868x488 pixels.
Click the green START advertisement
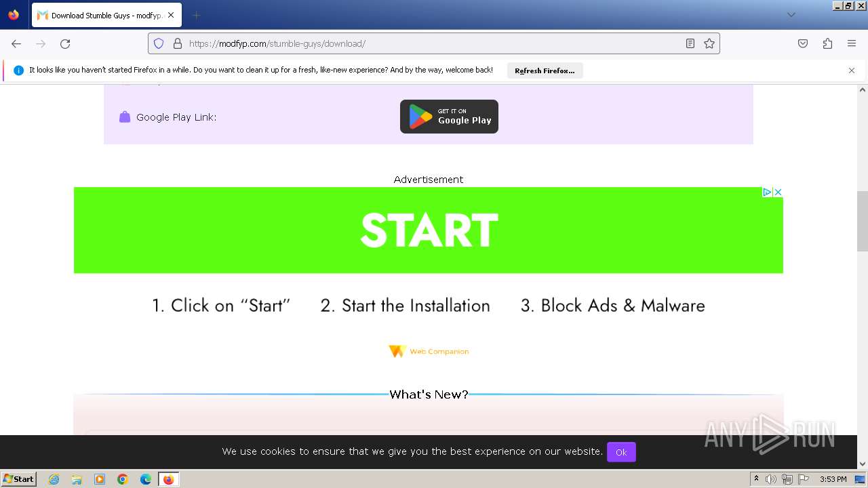coord(428,230)
